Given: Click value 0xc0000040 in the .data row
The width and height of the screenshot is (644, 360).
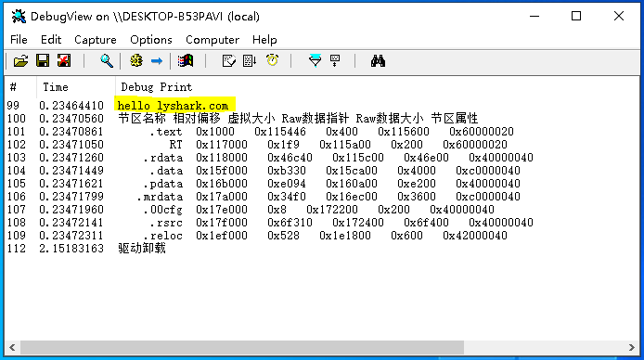Looking at the screenshot, I should [488, 171].
